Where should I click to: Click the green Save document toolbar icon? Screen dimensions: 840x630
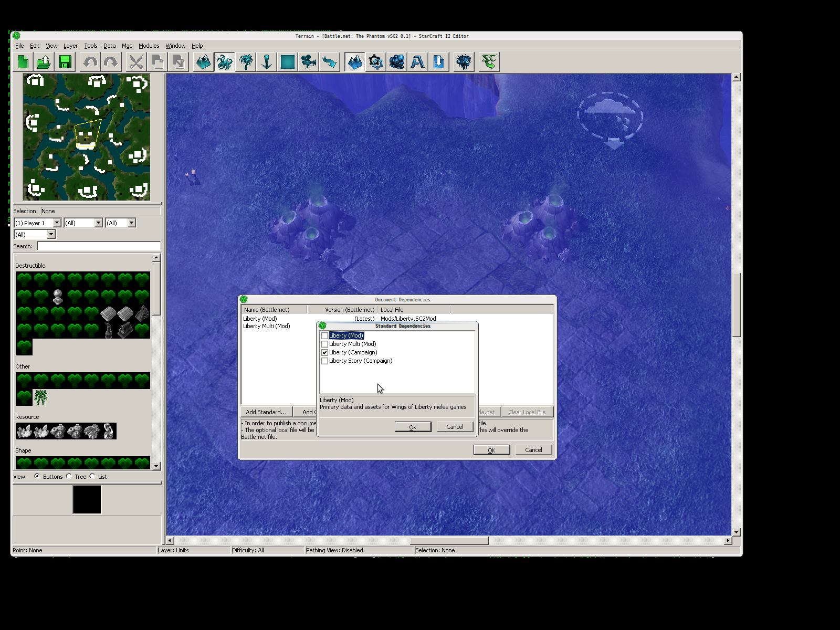tap(65, 62)
